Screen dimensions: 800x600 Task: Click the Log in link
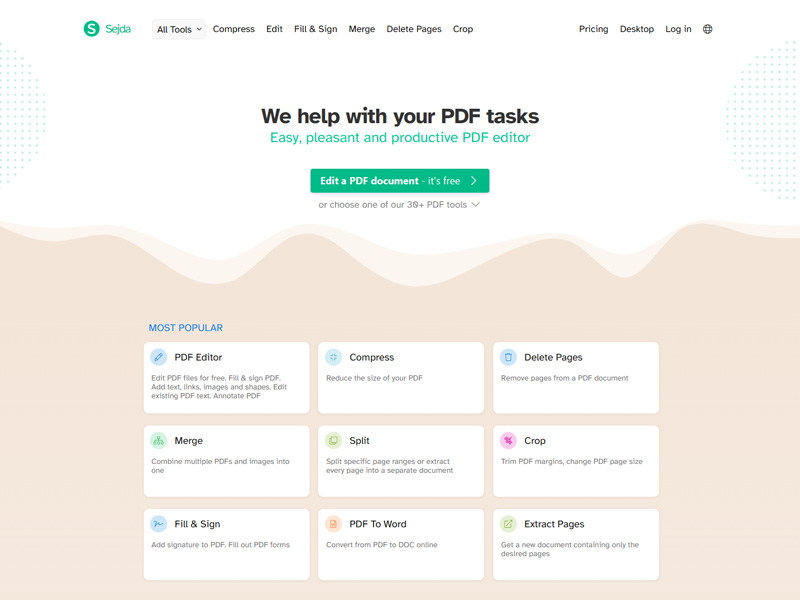[678, 29]
